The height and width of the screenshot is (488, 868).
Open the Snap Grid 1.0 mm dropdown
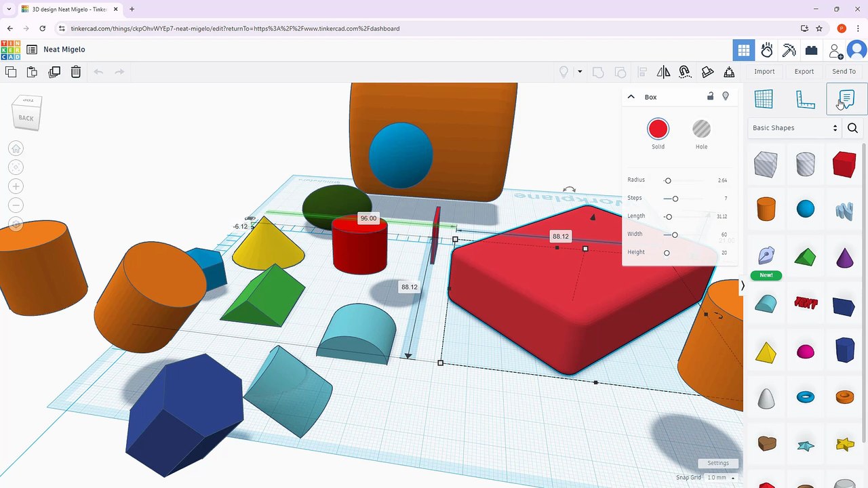point(721,477)
